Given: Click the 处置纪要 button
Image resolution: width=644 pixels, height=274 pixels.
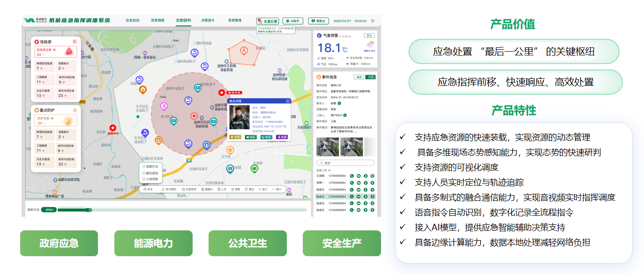Looking at the screenshot, I should [268, 21].
